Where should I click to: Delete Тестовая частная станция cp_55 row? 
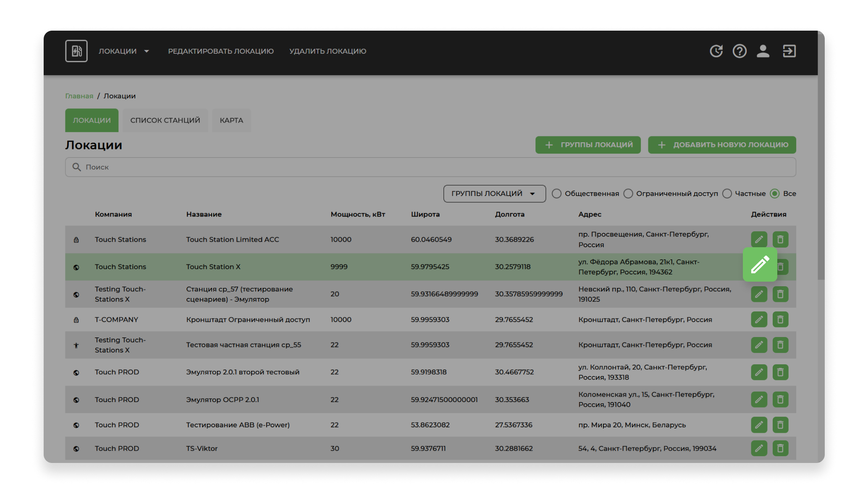[x=780, y=345]
